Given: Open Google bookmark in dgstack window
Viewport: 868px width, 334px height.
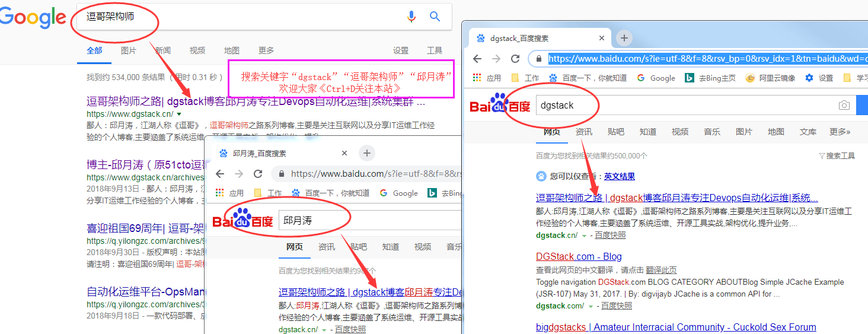Looking at the screenshot, I should pyautogui.click(x=656, y=78).
